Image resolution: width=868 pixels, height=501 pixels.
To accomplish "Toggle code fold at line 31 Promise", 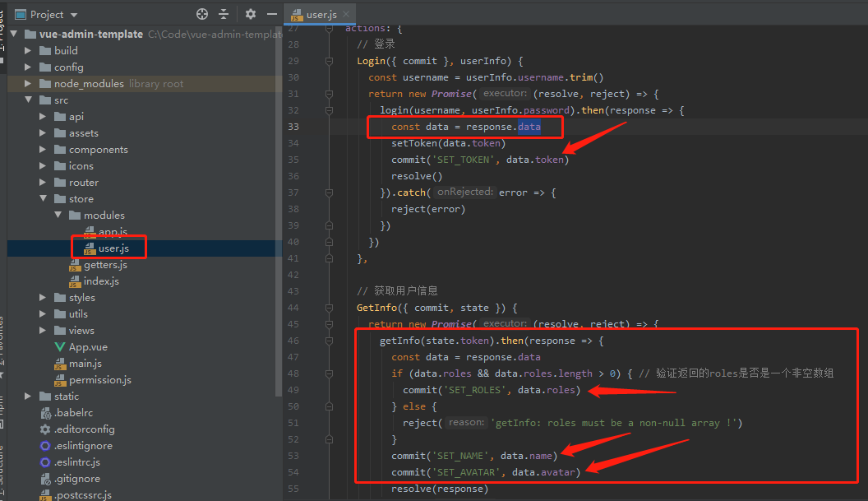I will point(330,95).
